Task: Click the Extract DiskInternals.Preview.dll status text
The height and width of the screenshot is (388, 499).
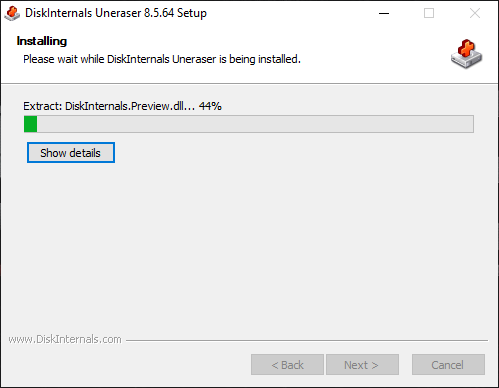Action: point(109,106)
